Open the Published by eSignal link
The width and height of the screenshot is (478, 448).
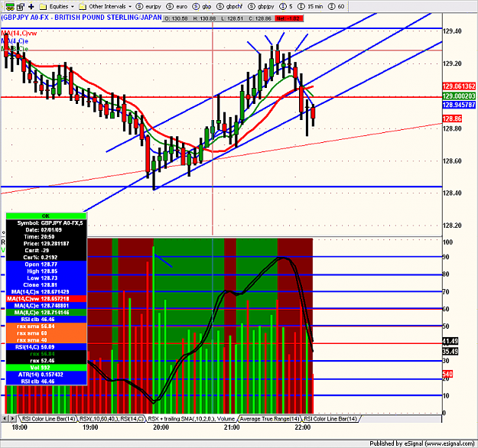click(x=422, y=443)
